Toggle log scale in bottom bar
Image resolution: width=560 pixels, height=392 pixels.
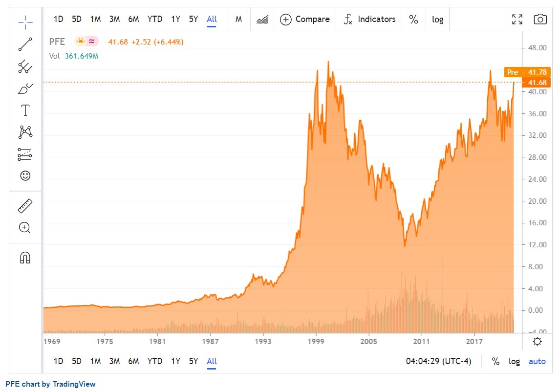tap(514, 361)
